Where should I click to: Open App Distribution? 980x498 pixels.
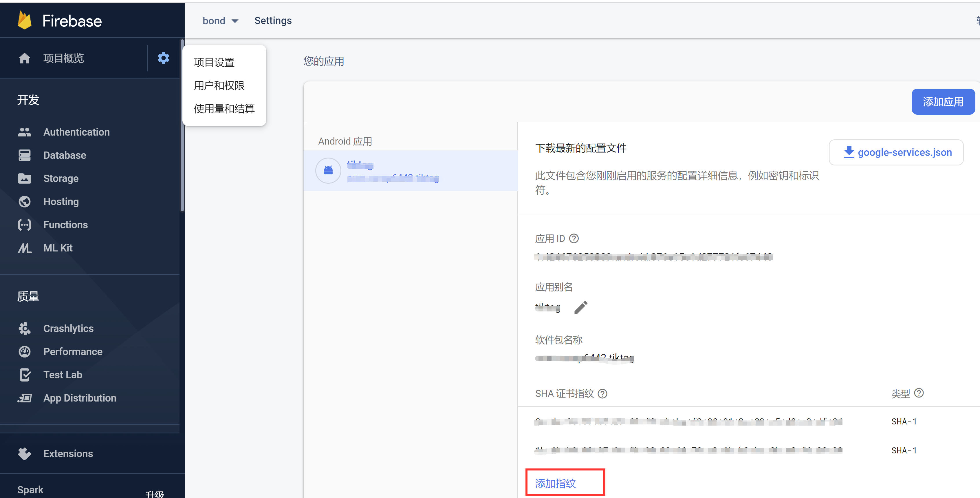point(80,398)
